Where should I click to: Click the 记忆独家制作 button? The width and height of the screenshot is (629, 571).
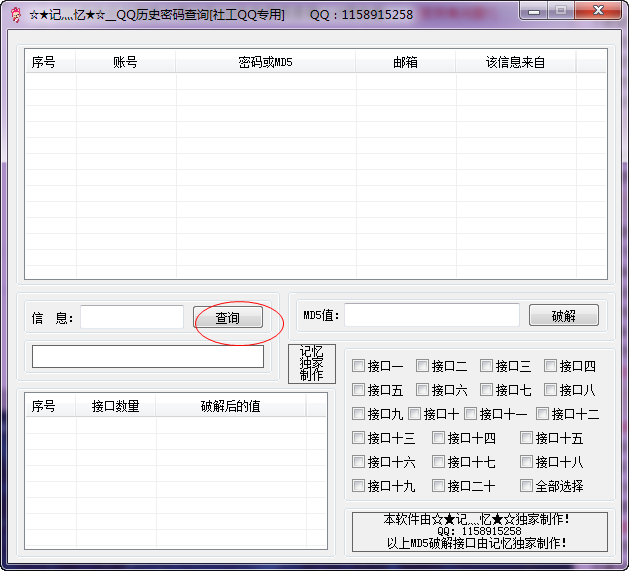312,364
